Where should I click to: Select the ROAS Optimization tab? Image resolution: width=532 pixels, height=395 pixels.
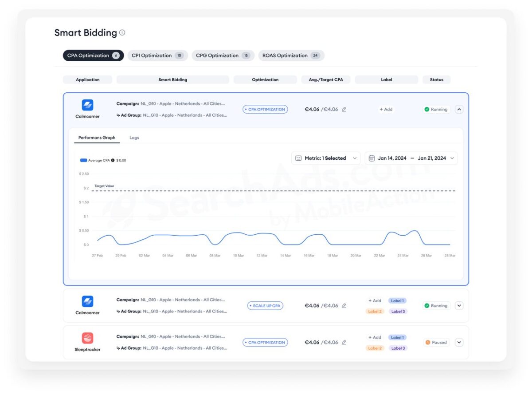[x=290, y=55]
